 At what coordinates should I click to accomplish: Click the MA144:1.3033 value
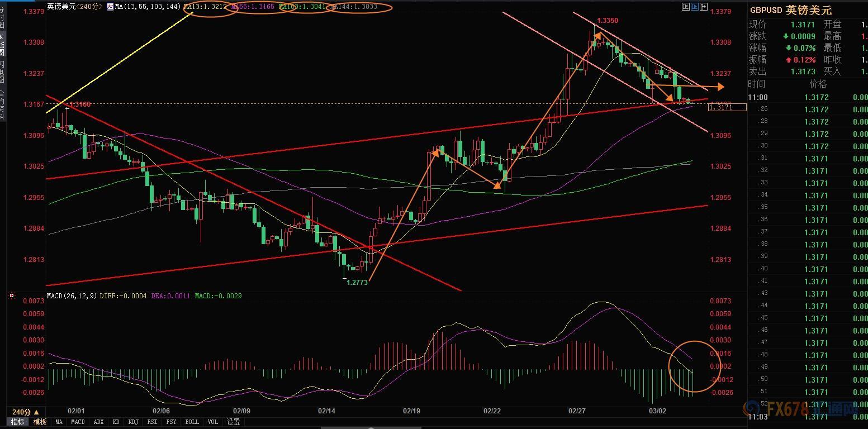click(x=353, y=7)
